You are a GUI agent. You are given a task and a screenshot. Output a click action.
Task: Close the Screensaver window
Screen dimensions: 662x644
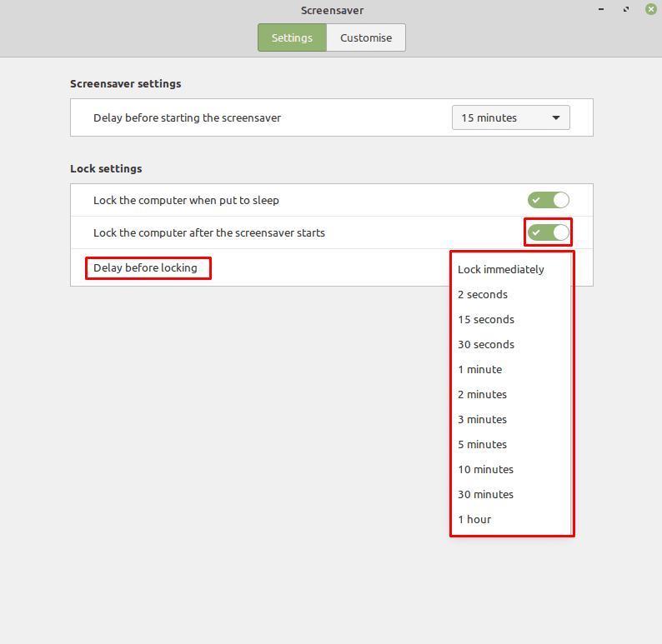(x=651, y=9)
